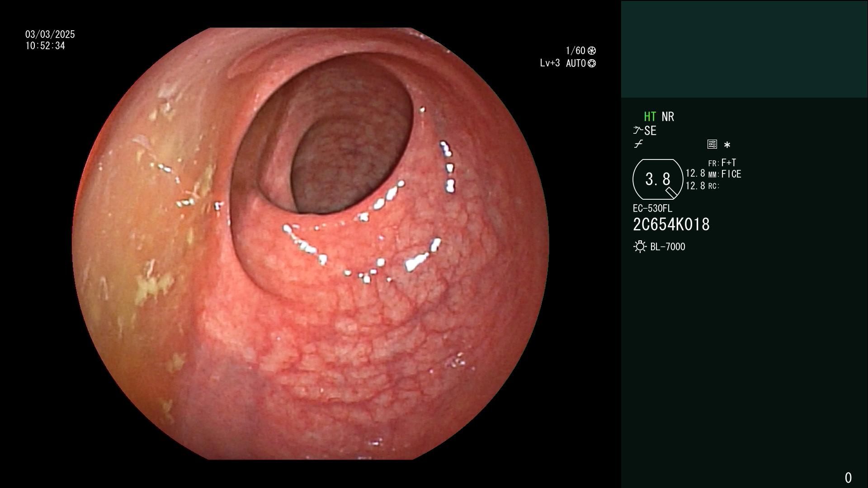Click the FICE value next to MM
The height and width of the screenshot is (488, 868).
tap(731, 174)
